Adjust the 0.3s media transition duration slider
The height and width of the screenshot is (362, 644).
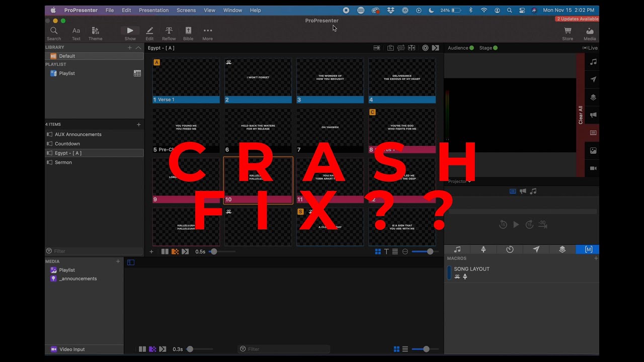(x=200, y=349)
